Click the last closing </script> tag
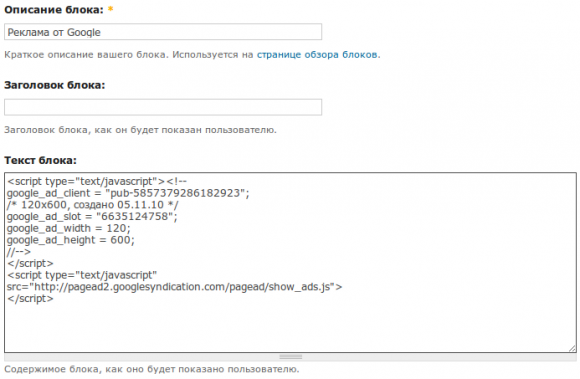580x379 pixels. (30, 299)
